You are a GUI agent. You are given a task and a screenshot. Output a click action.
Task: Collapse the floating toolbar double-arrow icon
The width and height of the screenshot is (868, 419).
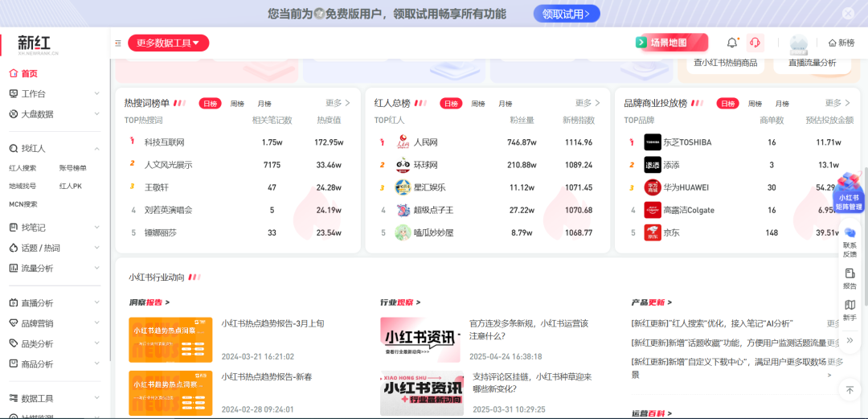(x=850, y=340)
